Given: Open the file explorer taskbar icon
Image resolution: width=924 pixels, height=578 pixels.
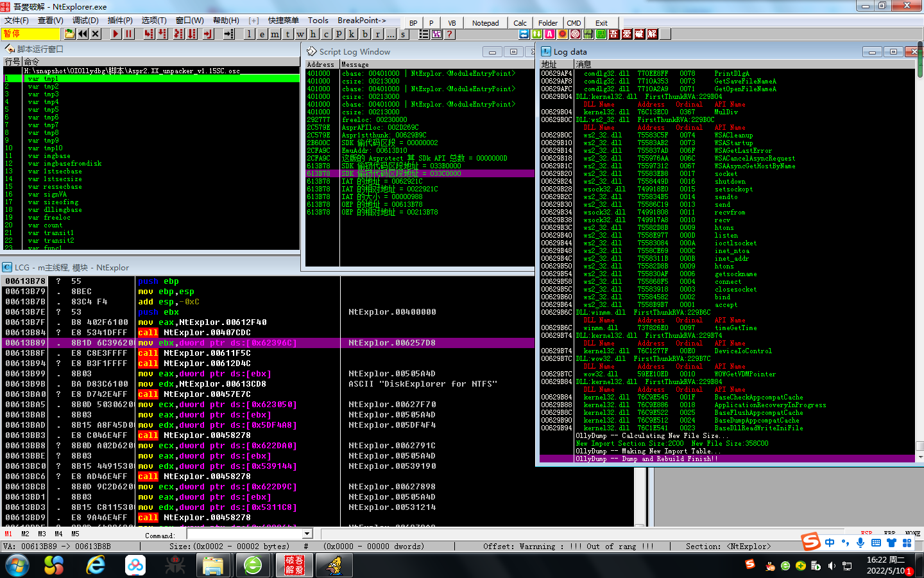Looking at the screenshot, I should click(x=213, y=565).
